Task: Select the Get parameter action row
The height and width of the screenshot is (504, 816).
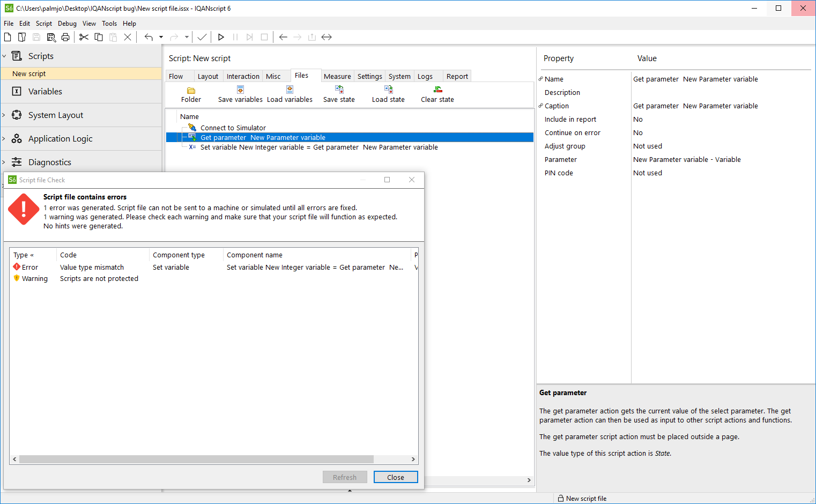Action: coord(350,137)
